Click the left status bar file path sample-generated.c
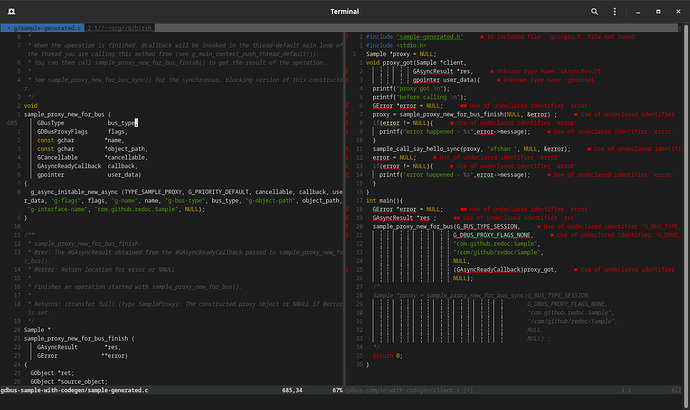The width and height of the screenshot is (690, 410). click(x=74, y=390)
